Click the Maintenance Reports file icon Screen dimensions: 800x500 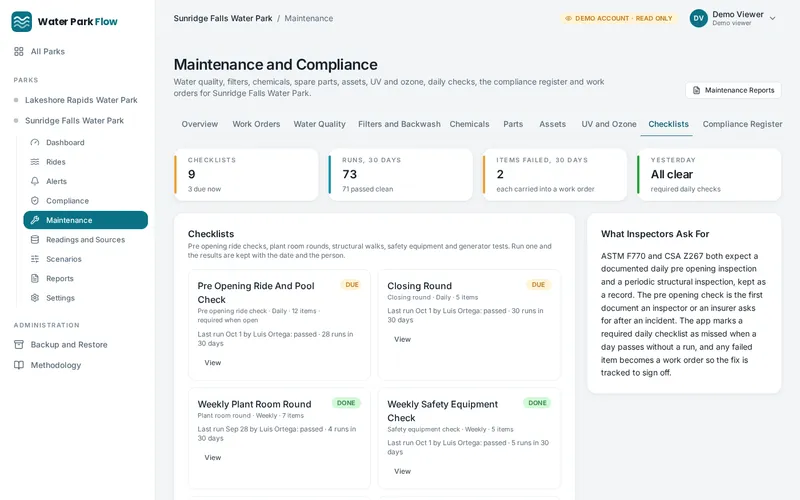(x=696, y=90)
